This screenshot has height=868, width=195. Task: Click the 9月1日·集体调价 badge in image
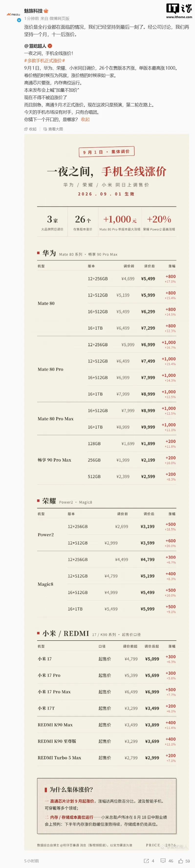point(106,152)
